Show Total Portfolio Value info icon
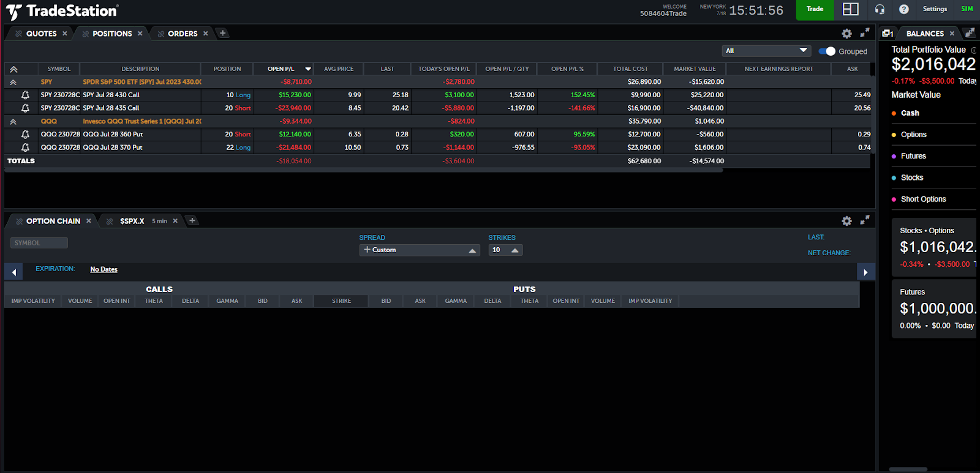 974,50
